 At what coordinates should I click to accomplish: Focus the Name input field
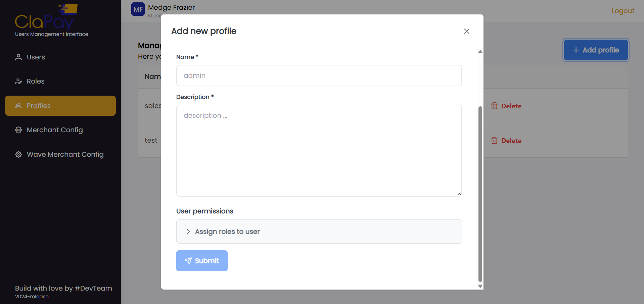(x=319, y=75)
